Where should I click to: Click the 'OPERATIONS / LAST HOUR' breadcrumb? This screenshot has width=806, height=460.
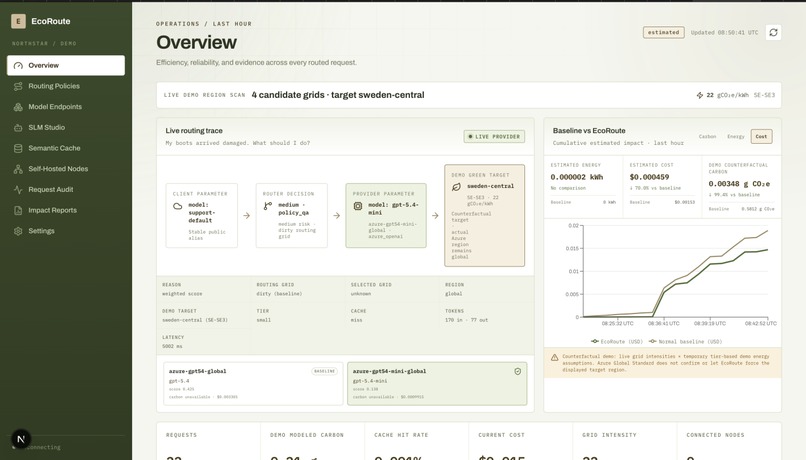(204, 24)
